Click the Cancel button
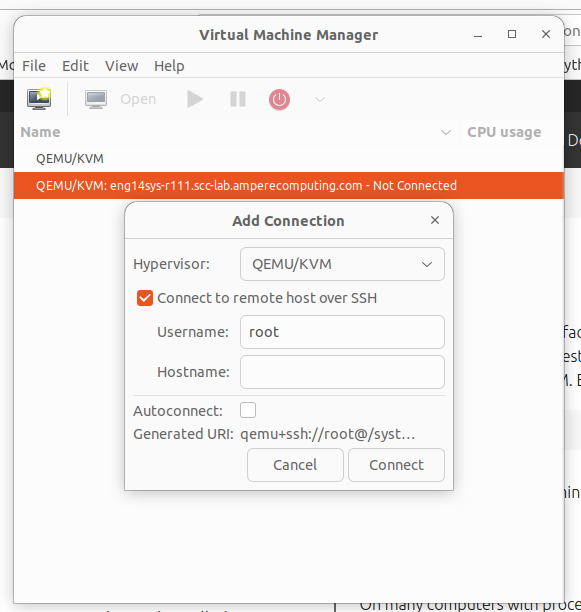This screenshot has height=612, width=581. [295, 465]
